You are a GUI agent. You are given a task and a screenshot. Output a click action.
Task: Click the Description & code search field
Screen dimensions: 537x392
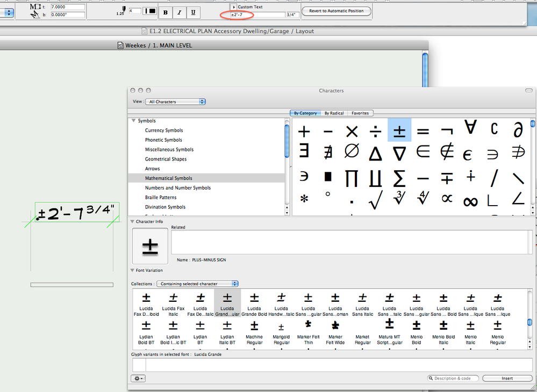(x=453, y=379)
